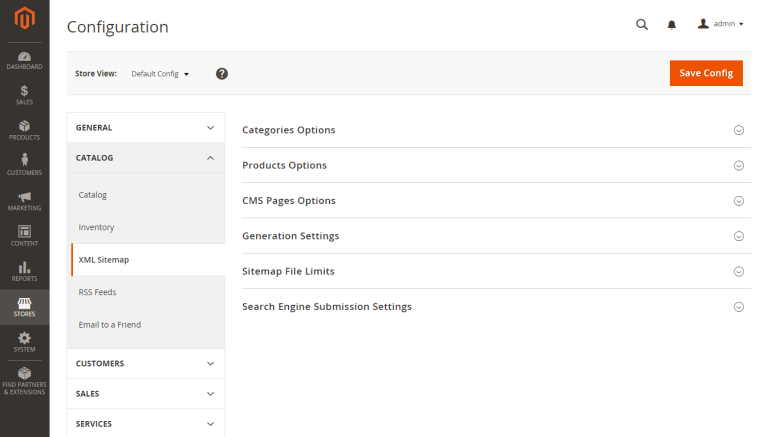Open the Dashboard sidebar icon
The width and height of the screenshot is (768, 437).
tap(24, 60)
